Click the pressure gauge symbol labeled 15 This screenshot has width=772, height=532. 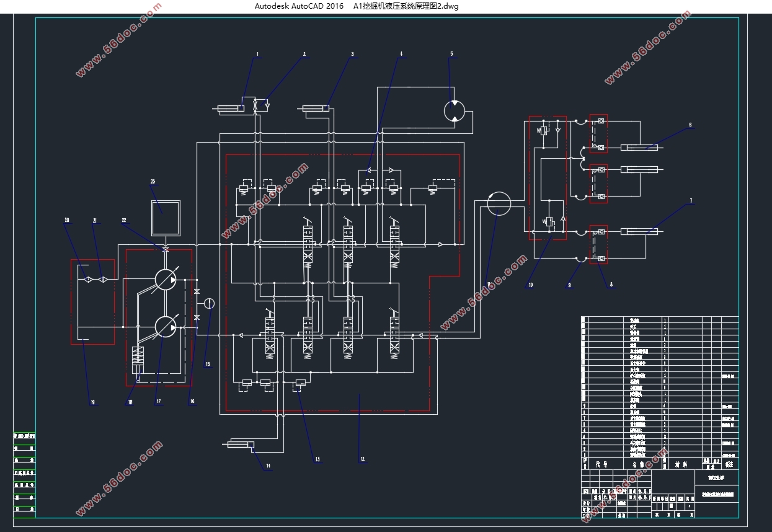point(210,303)
